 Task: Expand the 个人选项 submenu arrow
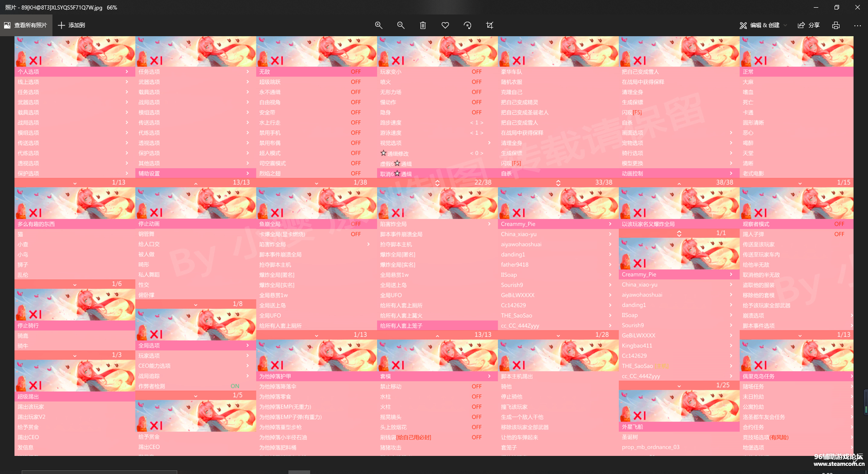[x=127, y=72]
